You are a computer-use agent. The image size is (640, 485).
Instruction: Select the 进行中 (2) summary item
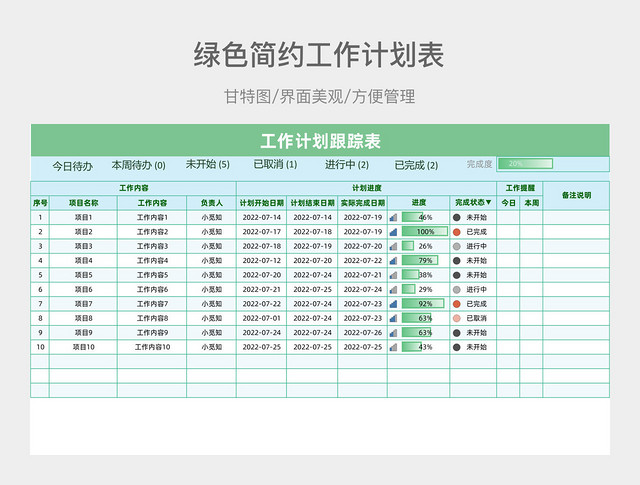click(x=347, y=165)
